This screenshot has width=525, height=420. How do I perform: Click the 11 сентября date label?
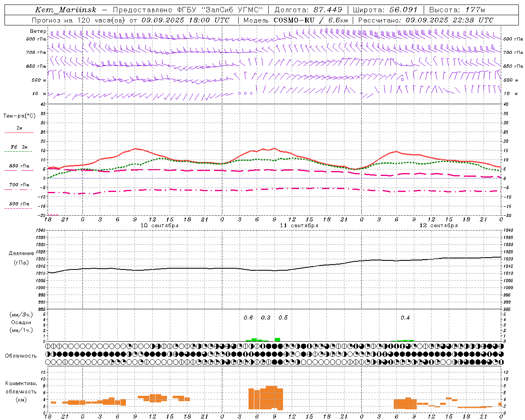coord(299,226)
